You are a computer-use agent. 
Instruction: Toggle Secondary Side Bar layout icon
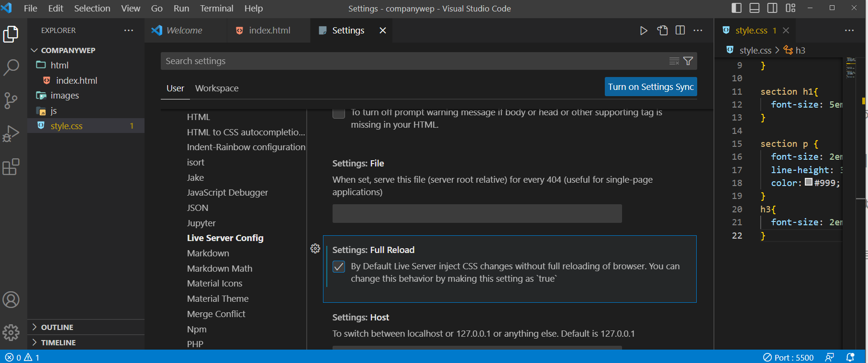(x=772, y=8)
